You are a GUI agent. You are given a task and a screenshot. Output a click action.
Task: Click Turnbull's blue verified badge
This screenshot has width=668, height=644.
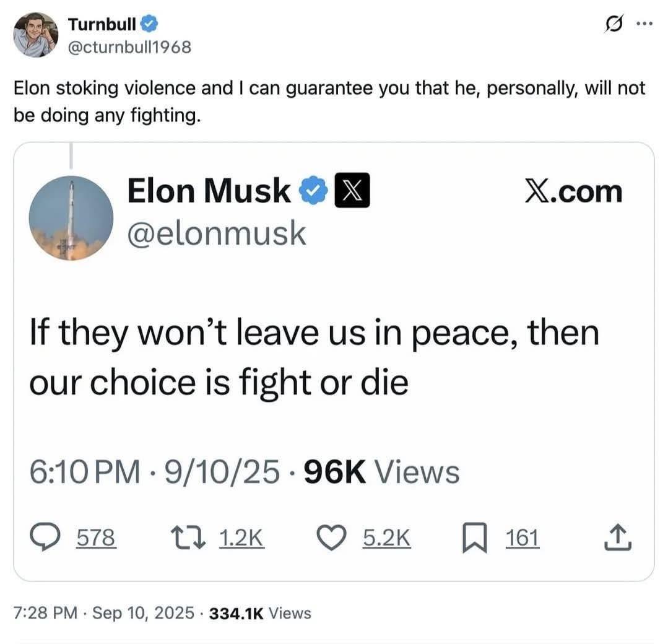[x=149, y=24]
